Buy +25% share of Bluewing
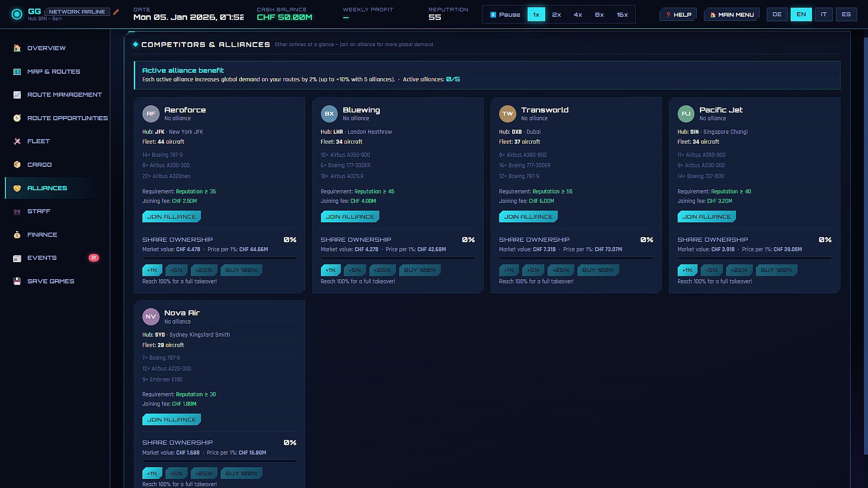 click(382, 270)
